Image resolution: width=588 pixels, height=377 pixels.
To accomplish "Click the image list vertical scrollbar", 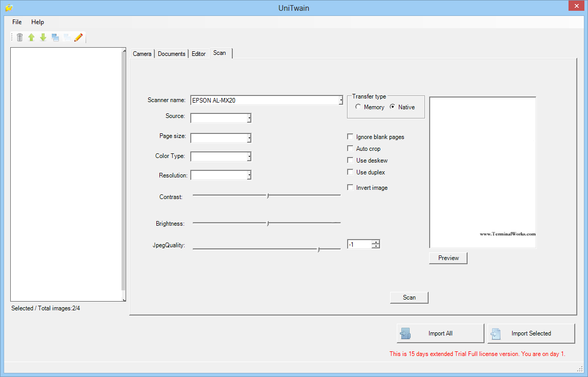I will (x=124, y=174).
